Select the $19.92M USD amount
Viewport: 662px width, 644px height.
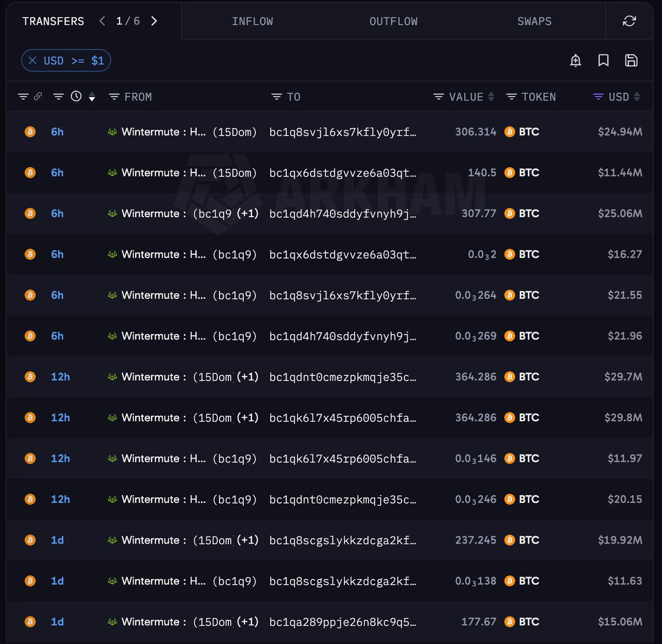[620, 540]
